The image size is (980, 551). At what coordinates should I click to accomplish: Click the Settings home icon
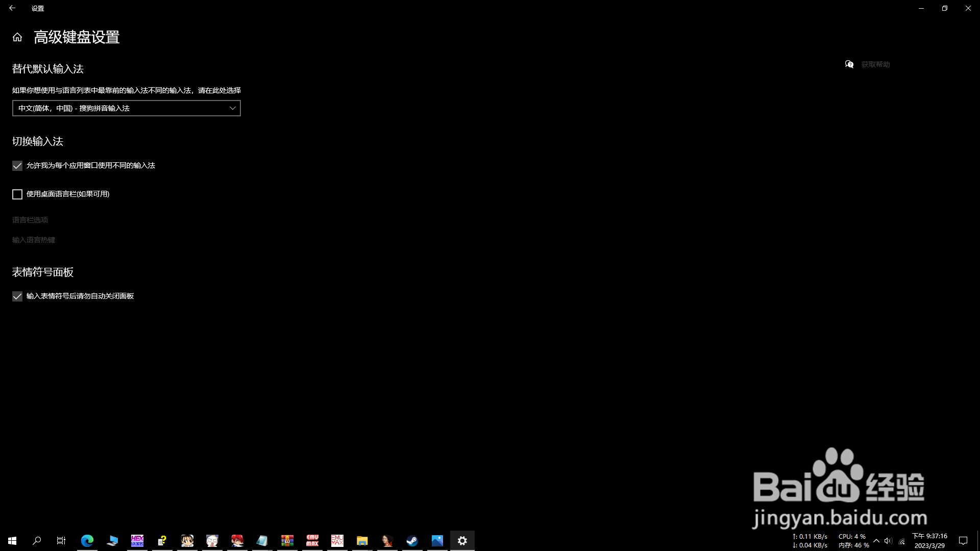tap(17, 37)
